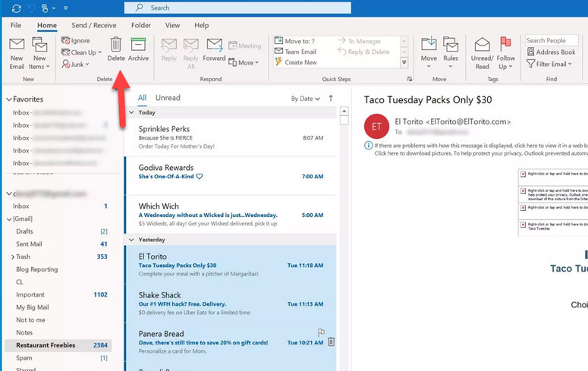
Task: Open the View ribbon tab
Action: pos(172,25)
